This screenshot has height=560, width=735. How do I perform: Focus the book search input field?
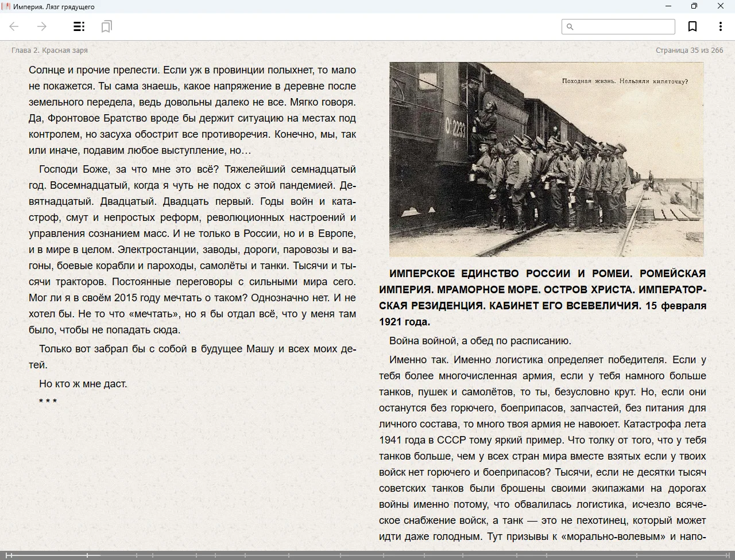(x=624, y=26)
